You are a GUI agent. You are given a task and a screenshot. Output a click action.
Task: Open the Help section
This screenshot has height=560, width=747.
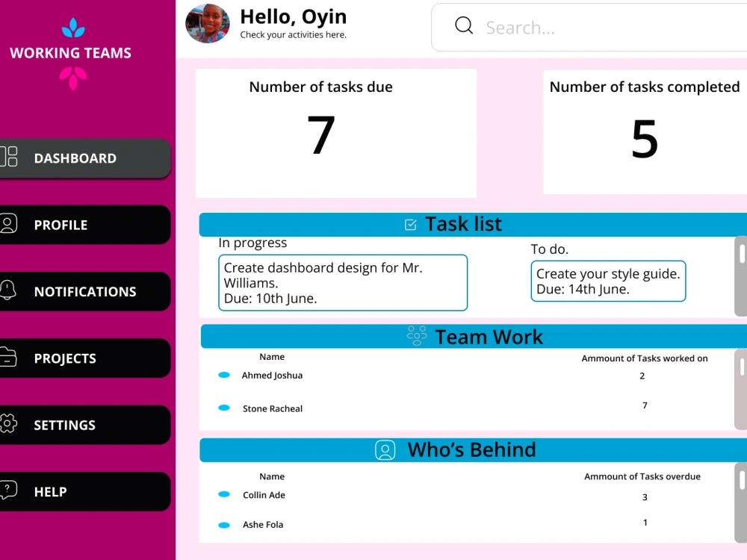pos(85,491)
